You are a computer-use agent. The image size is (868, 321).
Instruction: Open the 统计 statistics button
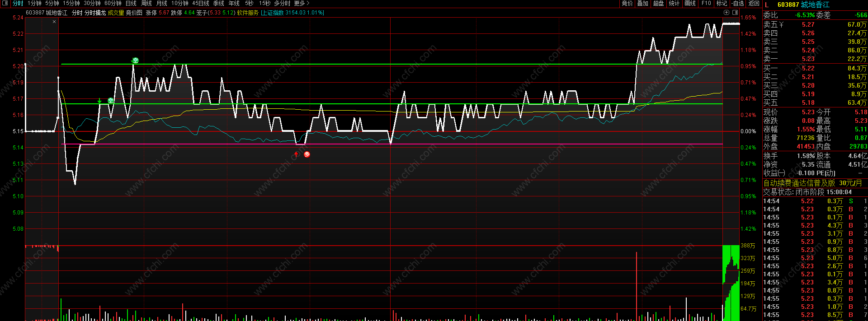click(674, 3)
